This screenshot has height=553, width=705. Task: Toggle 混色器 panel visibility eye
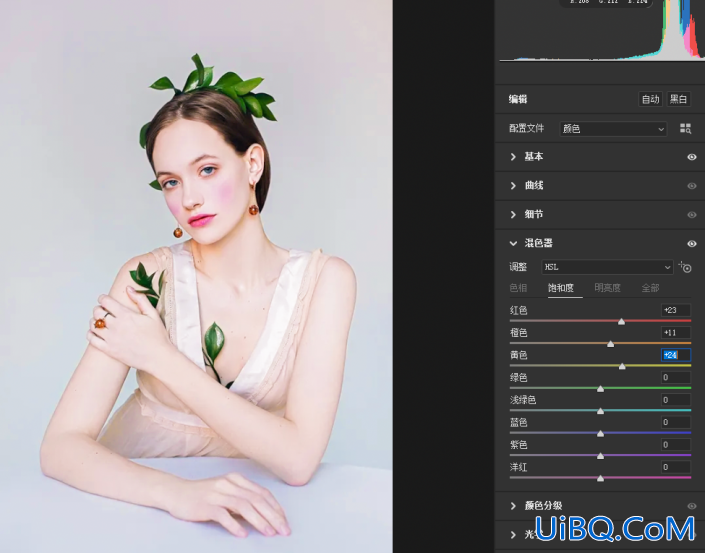[x=692, y=243]
